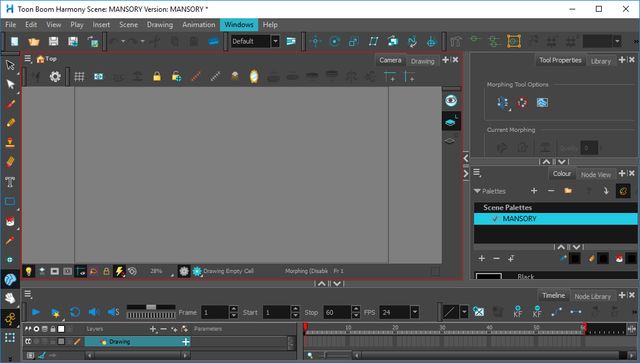Toggle MANSORY palette checkmark
This screenshot has width=640, height=363.
495,219
